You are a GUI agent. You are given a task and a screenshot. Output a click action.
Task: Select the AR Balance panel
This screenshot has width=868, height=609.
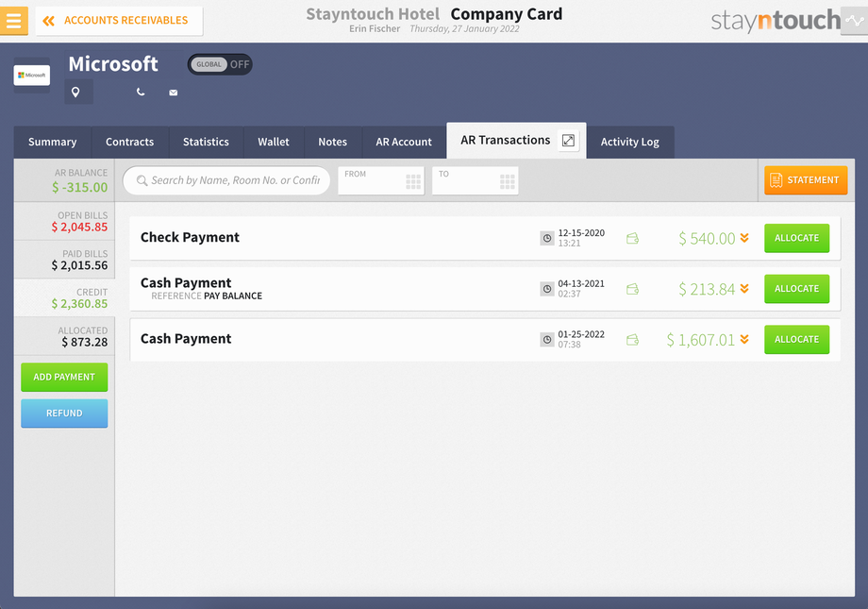point(64,180)
